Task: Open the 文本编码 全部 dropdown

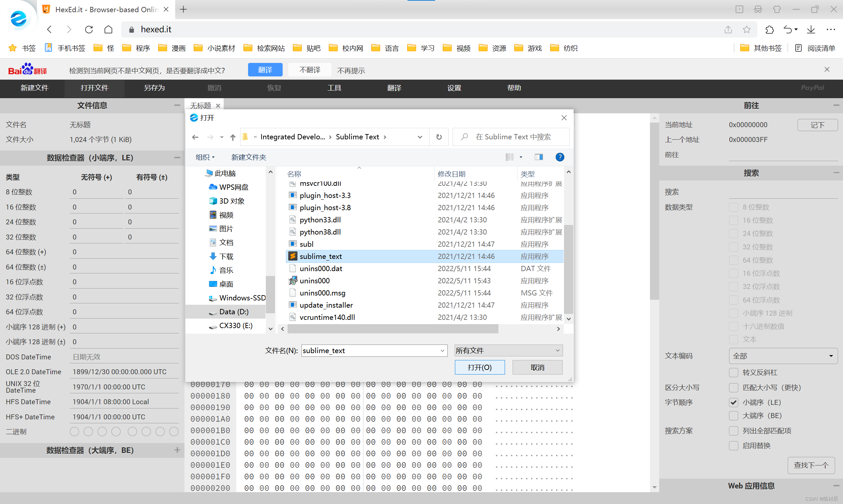Action: coord(783,356)
